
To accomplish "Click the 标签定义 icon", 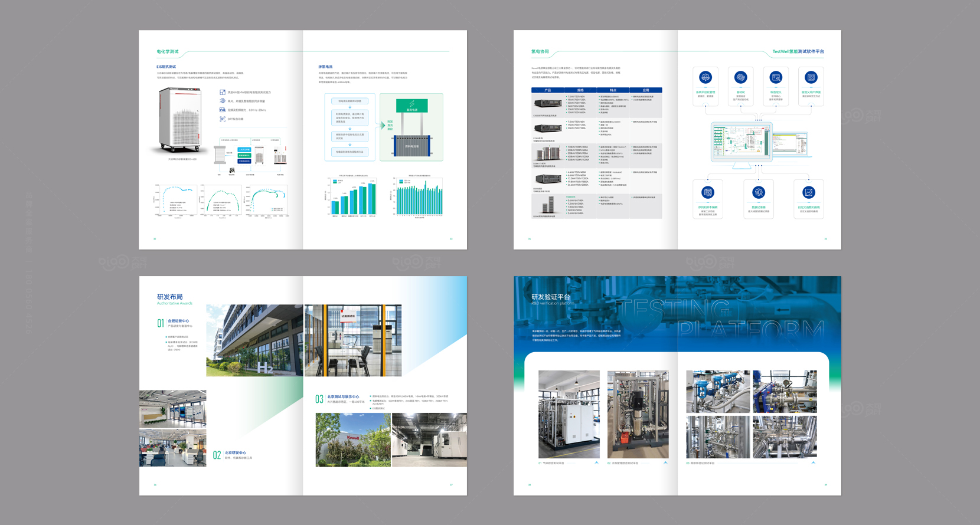I will [x=776, y=77].
